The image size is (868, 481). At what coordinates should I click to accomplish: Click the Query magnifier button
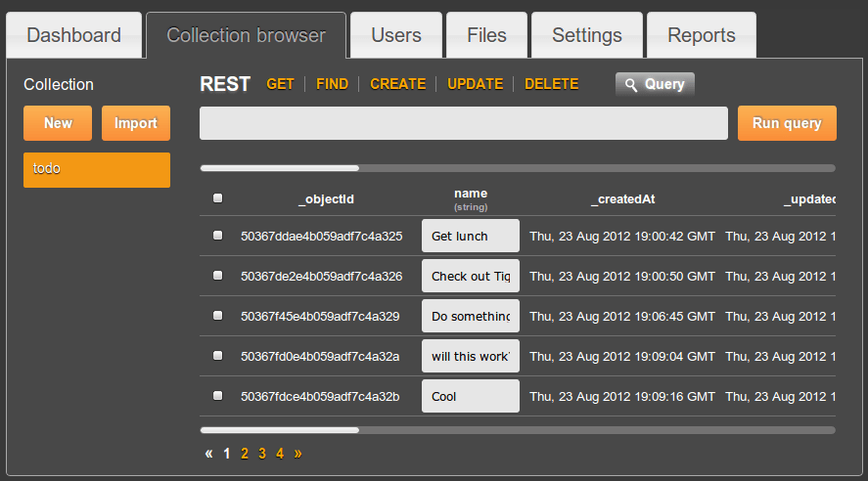pyautogui.click(x=655, y=84)
